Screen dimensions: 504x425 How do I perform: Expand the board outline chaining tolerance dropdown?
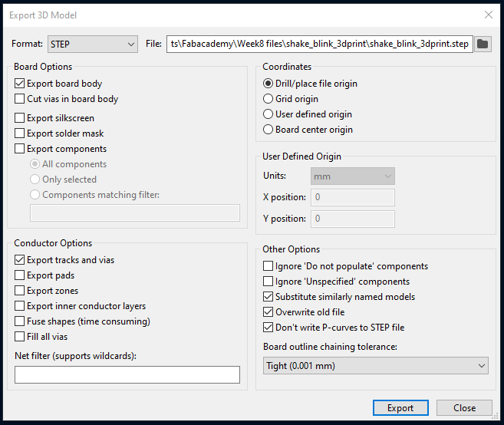(x=375, y=366)
